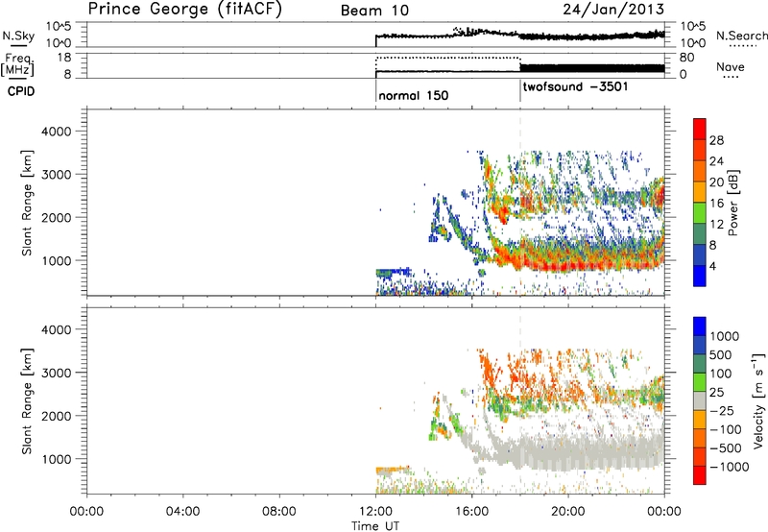Click the 'N.Search' legend label

tap(741, 36)
